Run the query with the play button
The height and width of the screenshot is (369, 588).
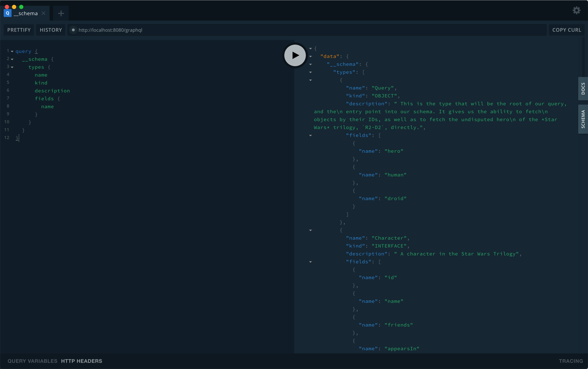point(295,55)
